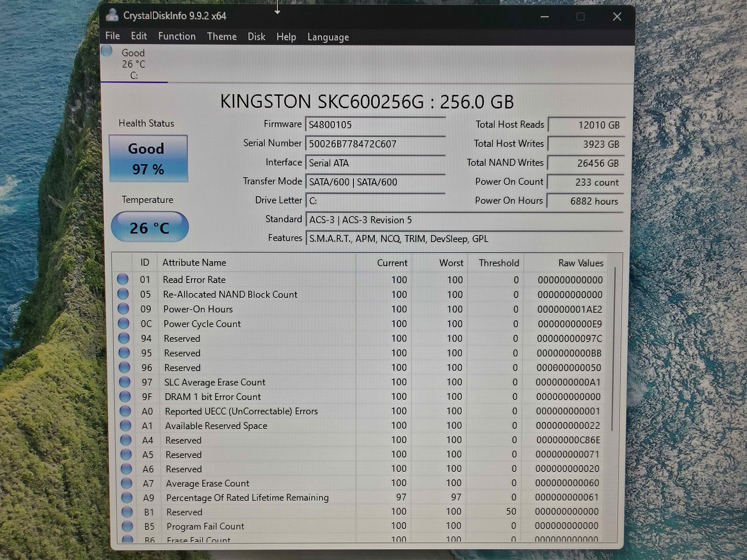747x560 pixels.
Task: Minimize the CrystalDiskInfo window
Action: click(545, 16)
